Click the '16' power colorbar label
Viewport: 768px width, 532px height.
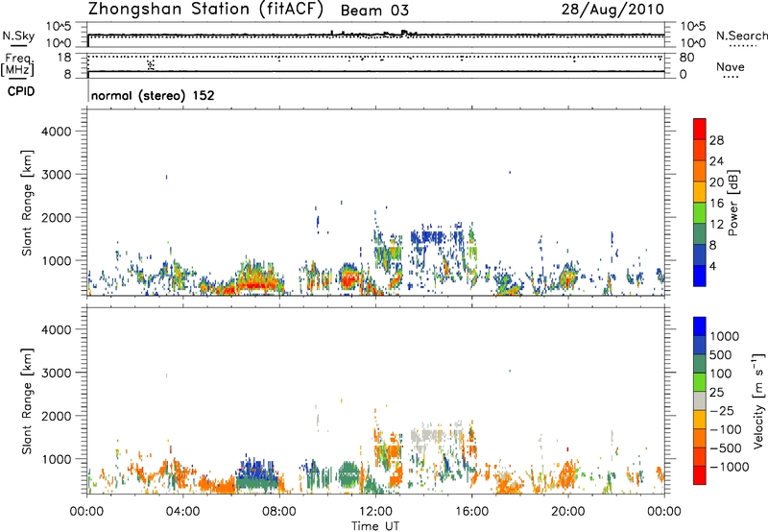click(716, 204)
